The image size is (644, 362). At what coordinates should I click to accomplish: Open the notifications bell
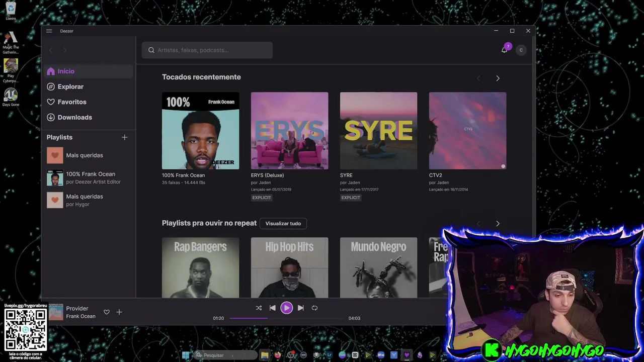pos(504,50)
